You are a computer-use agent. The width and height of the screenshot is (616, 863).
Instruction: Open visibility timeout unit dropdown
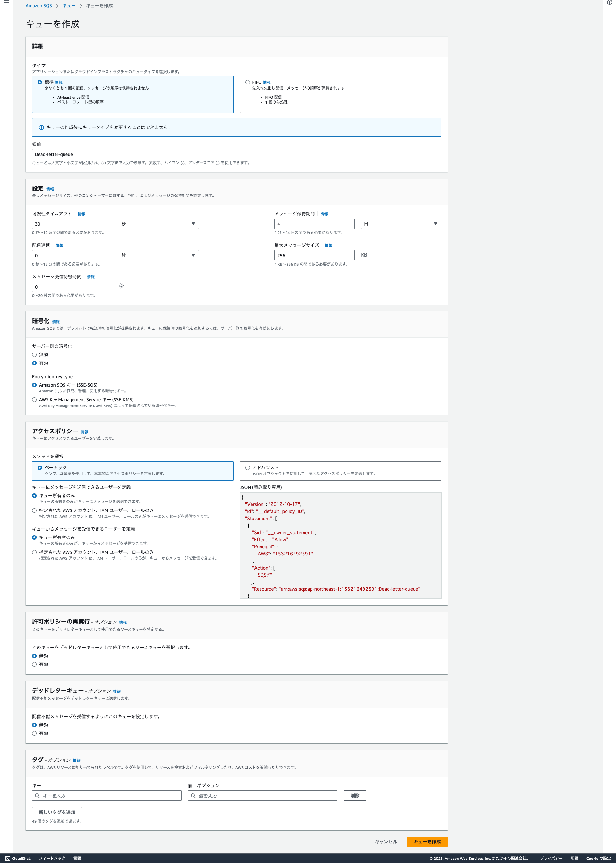(158, 224)
